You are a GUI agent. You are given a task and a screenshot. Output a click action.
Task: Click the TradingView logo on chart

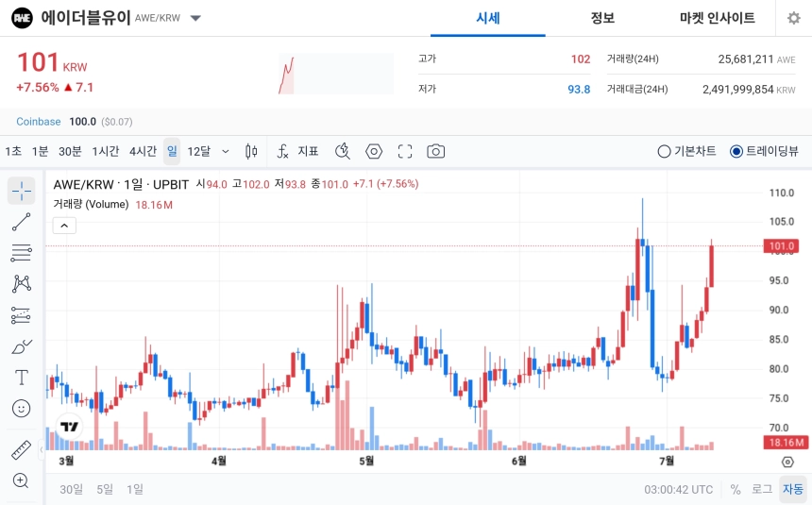tap(69, 427)
